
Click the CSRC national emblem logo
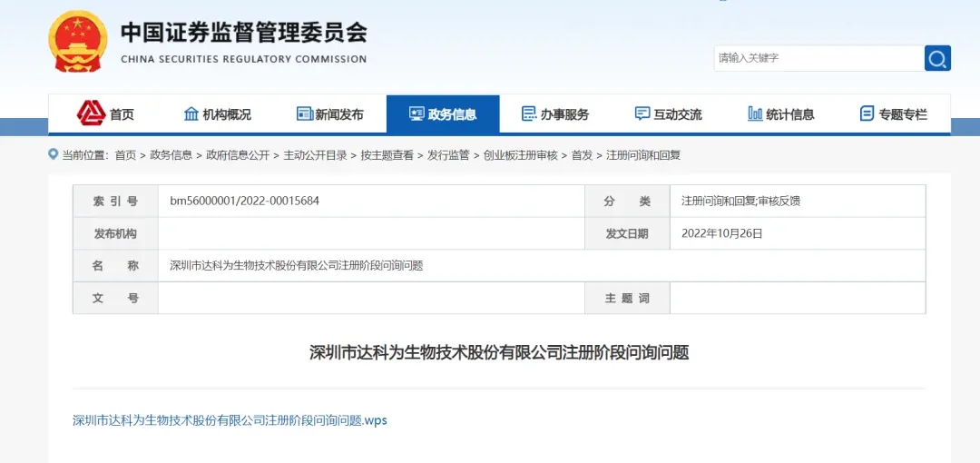tap(77, 41)
